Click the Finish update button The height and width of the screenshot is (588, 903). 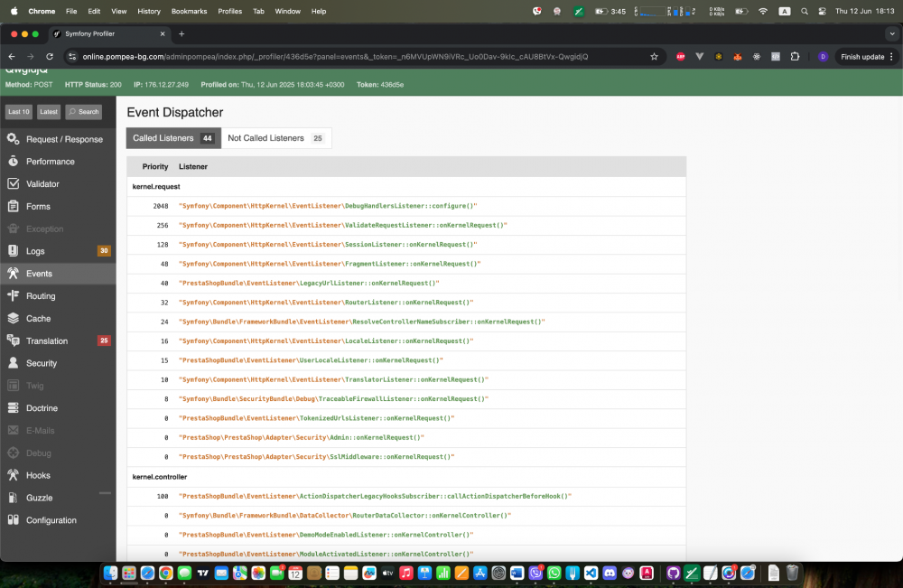point(862,56)
